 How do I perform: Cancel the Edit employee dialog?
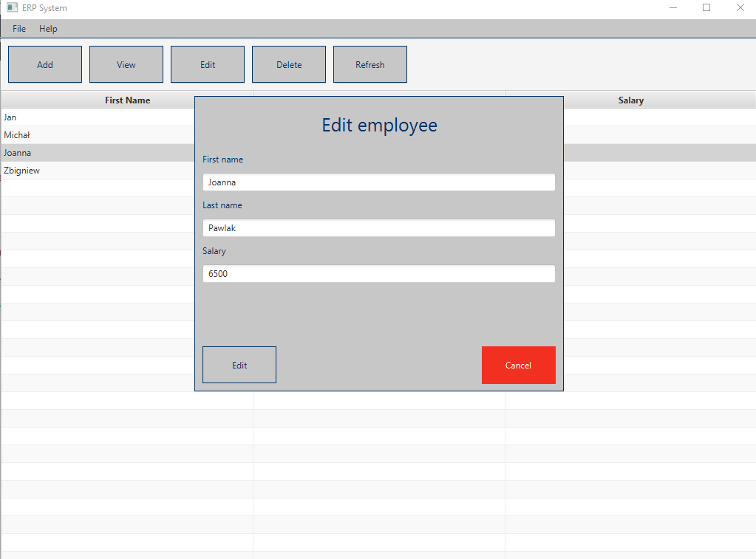pos(518,365)
